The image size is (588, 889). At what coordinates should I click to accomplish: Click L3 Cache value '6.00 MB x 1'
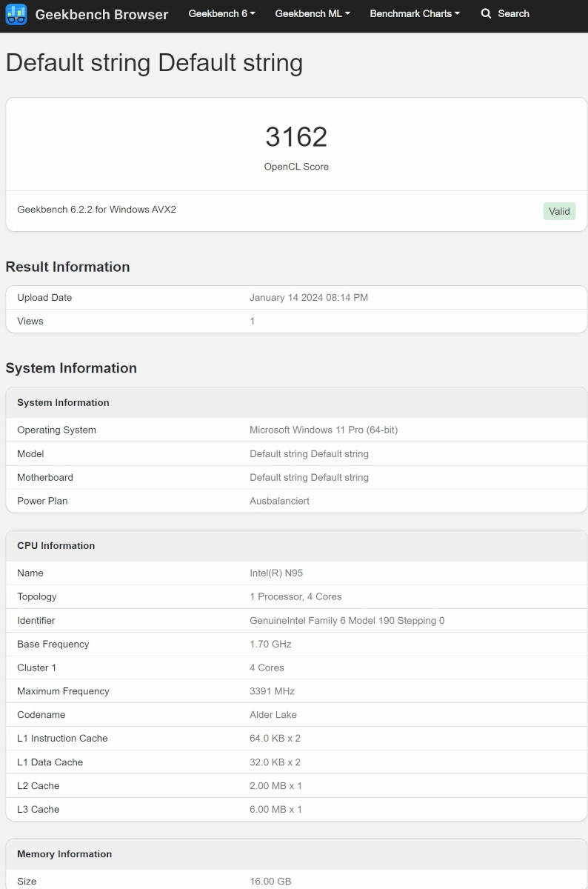tap(275, 810)
